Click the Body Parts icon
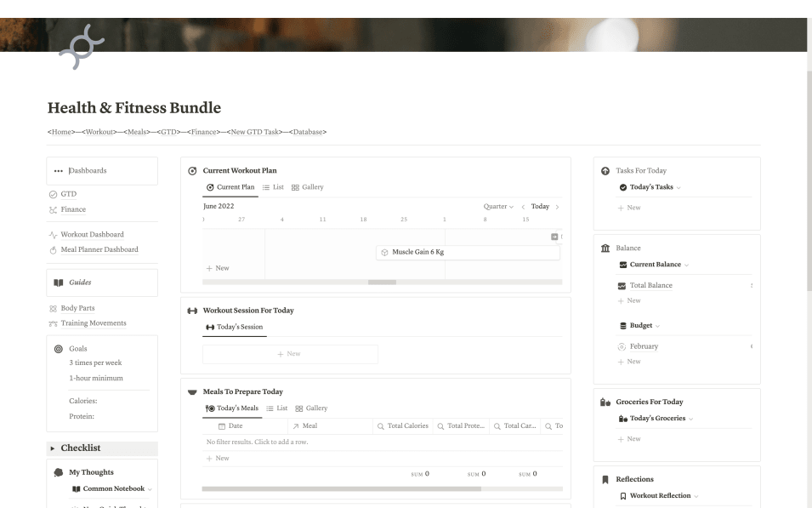The height and width of the screenshot is (508, 812). [53, 308]
